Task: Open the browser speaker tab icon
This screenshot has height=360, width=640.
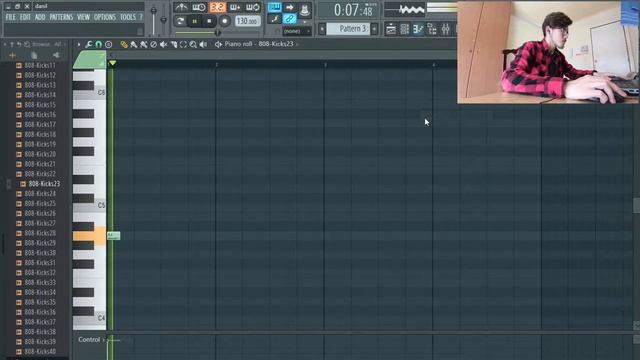Action: click(56, 55)
